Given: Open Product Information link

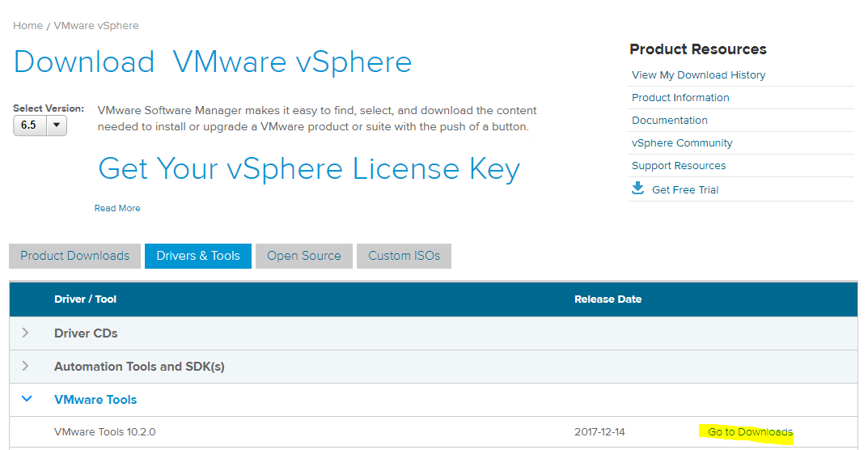Looking at the screenshot, I should coord(680,98).
